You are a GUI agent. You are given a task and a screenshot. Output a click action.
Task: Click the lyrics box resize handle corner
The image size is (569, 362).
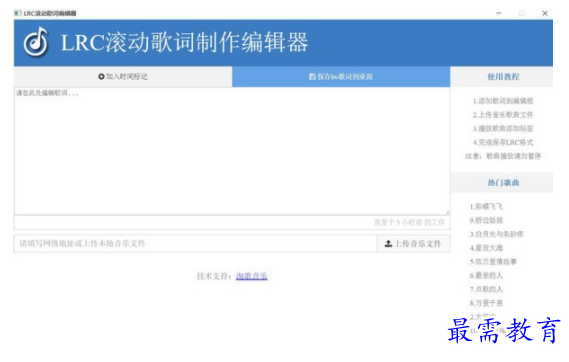coord(447,212)
